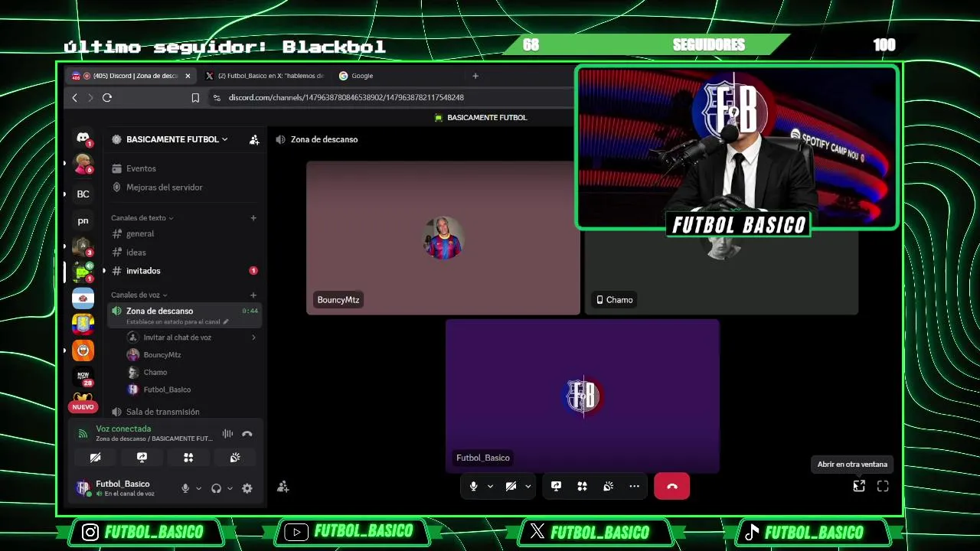The height and width of the screenshot is (551, 980).
Task: Pop out call with Abrir en otra ventana icon
Action: [x=859, y=486]
